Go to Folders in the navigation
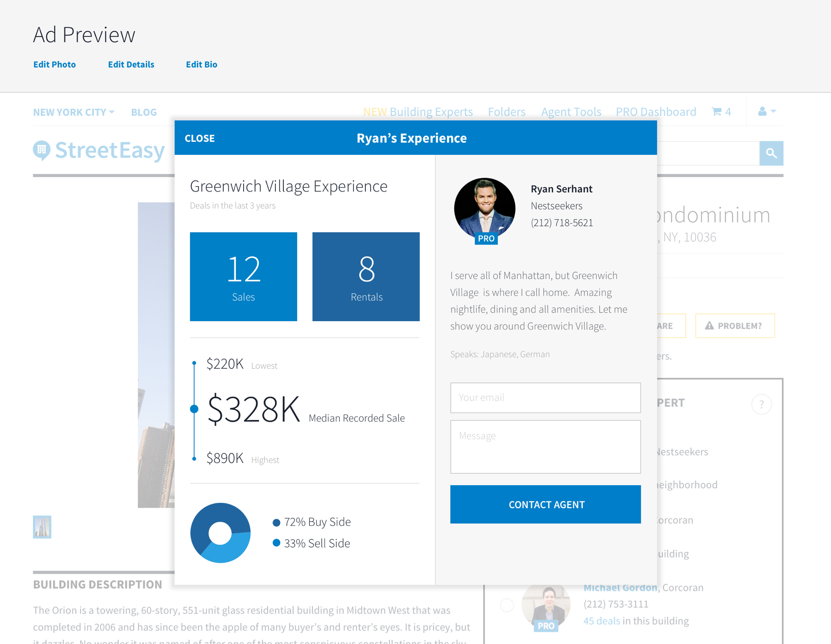 [x=506, y=112]
